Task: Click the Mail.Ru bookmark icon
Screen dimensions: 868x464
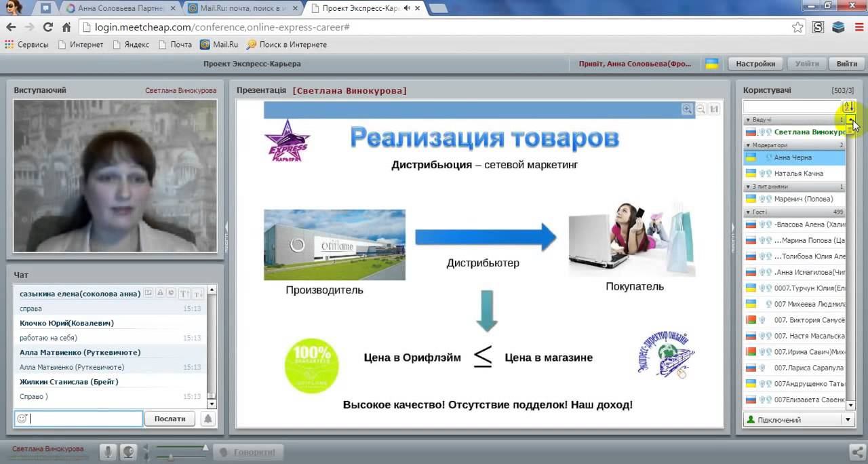Action: [x=205, y=45]
